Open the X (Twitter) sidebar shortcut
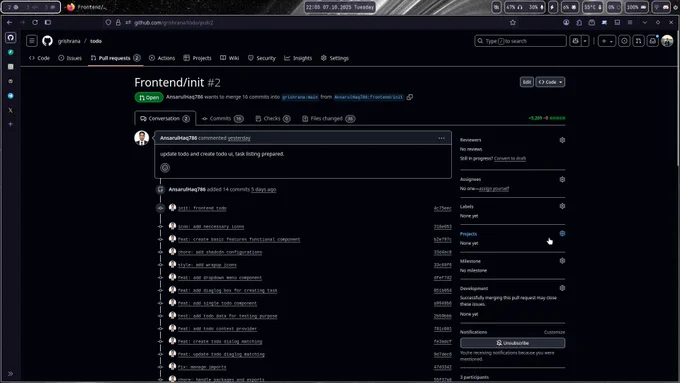Image resolution: width=680 pixels, height=383 pixels. [x=11, y=110]
